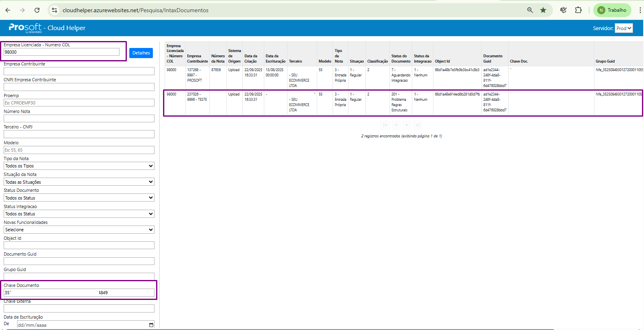Open the browser Extensions puzzle icon
Image resolution: width=644 pixels, height=330 pixels.
[x=578, y=10]
